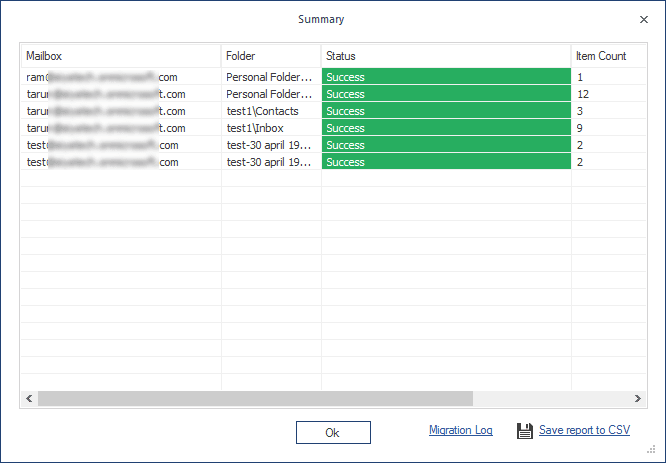Select Personal Folder cell in ram row

pos(271,77)
